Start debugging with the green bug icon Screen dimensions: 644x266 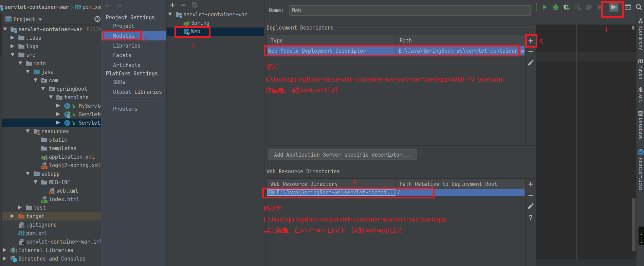coord(556,7)
